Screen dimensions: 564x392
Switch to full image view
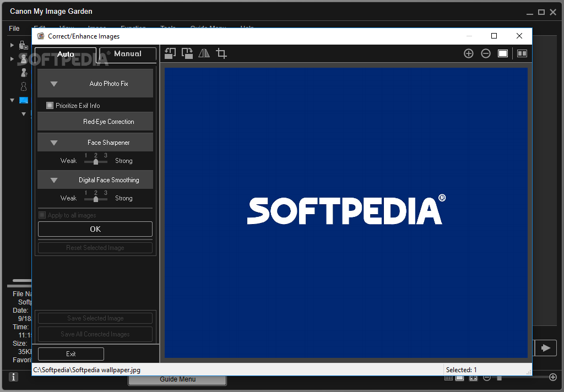pos(503,53)
